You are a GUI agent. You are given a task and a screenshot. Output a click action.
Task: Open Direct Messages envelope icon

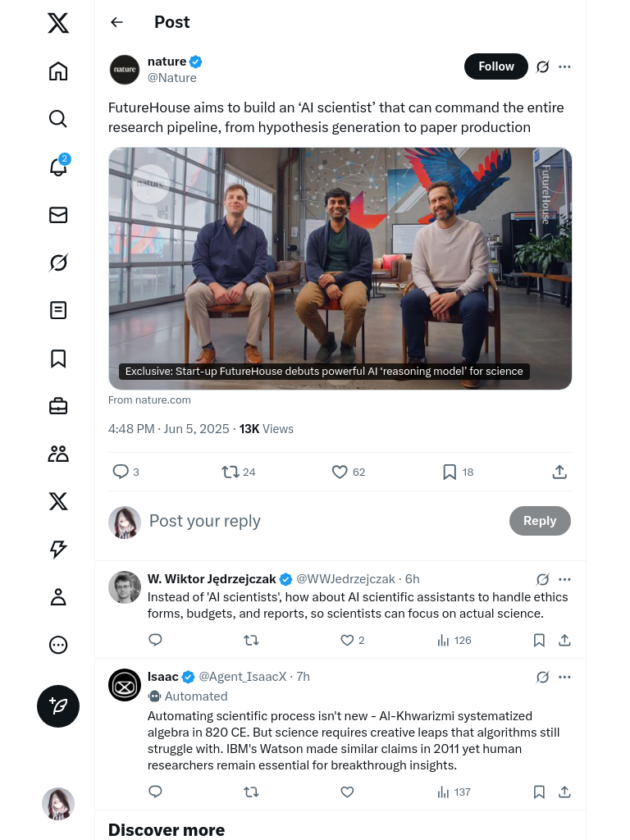58,215
